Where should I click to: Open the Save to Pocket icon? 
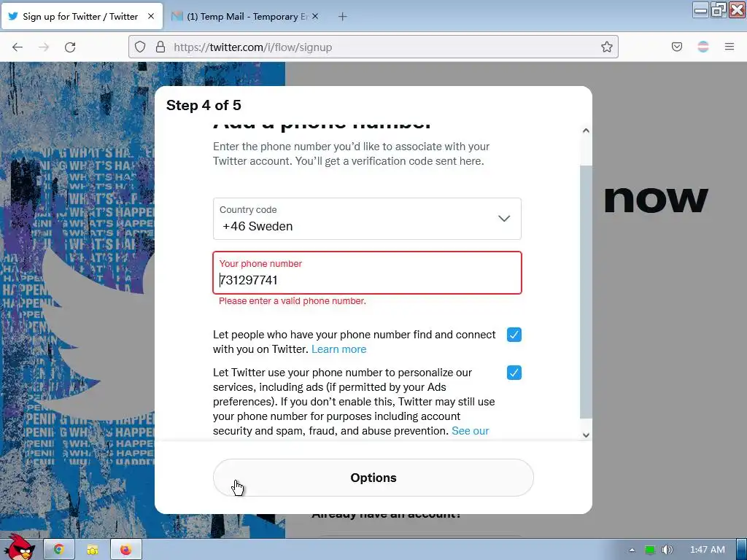click(676, 47)
